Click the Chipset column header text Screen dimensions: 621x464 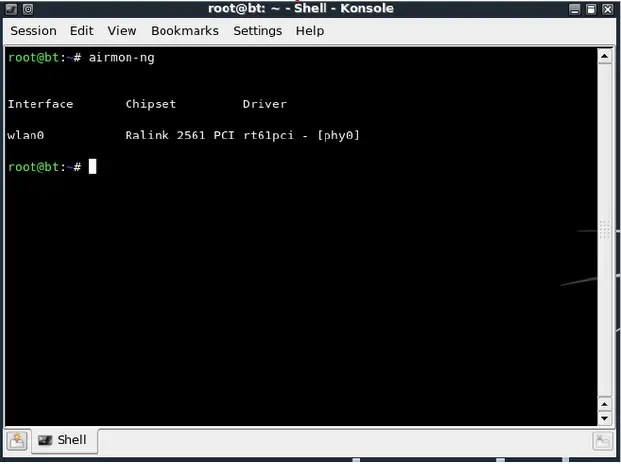(x=150, y=105)
